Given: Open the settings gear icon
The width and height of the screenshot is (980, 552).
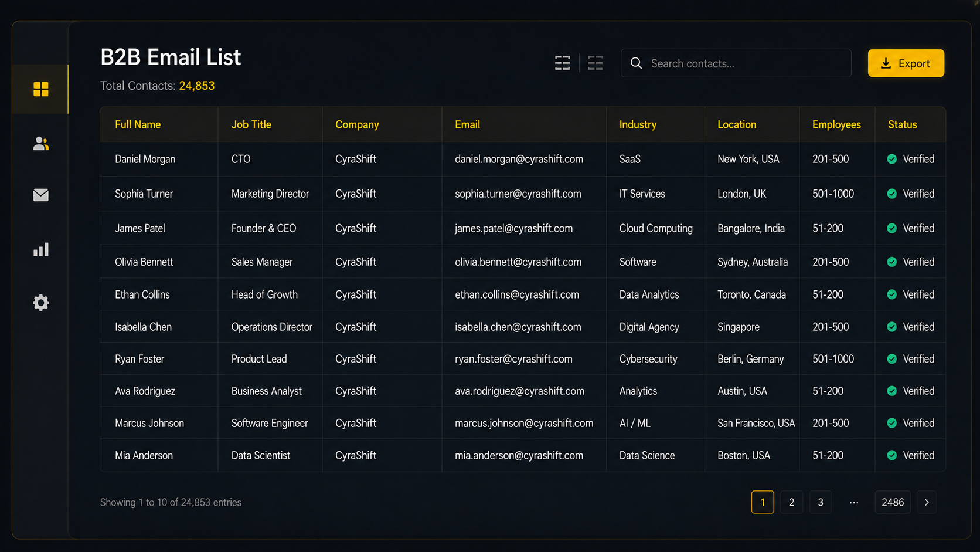Looking at the screenshot, I should click(x=41, y=303).
